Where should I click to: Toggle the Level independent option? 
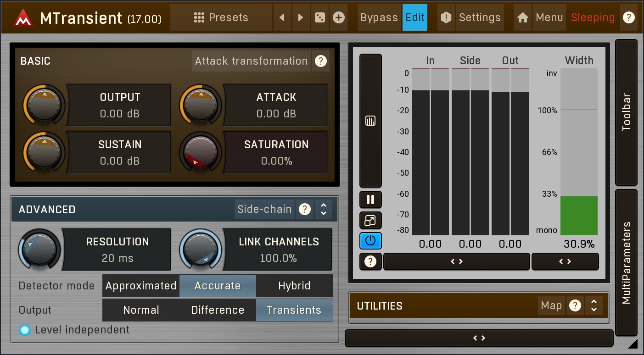click(25, 330)
